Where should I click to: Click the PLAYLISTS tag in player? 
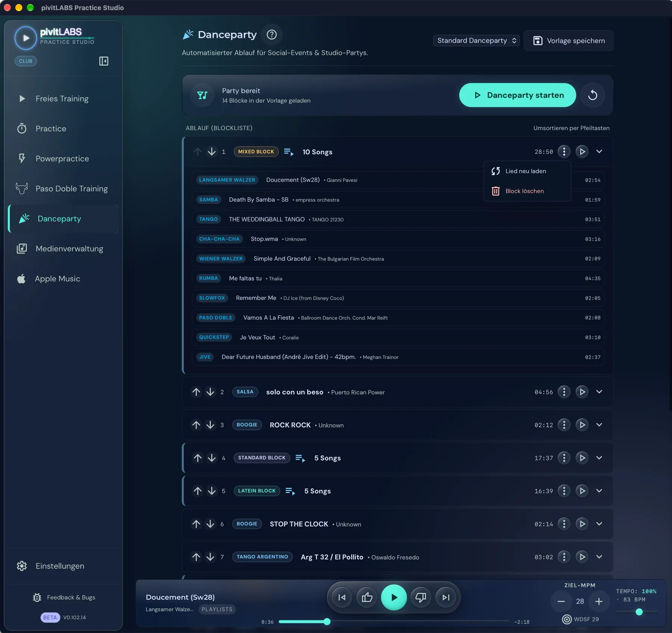(217, 609)
